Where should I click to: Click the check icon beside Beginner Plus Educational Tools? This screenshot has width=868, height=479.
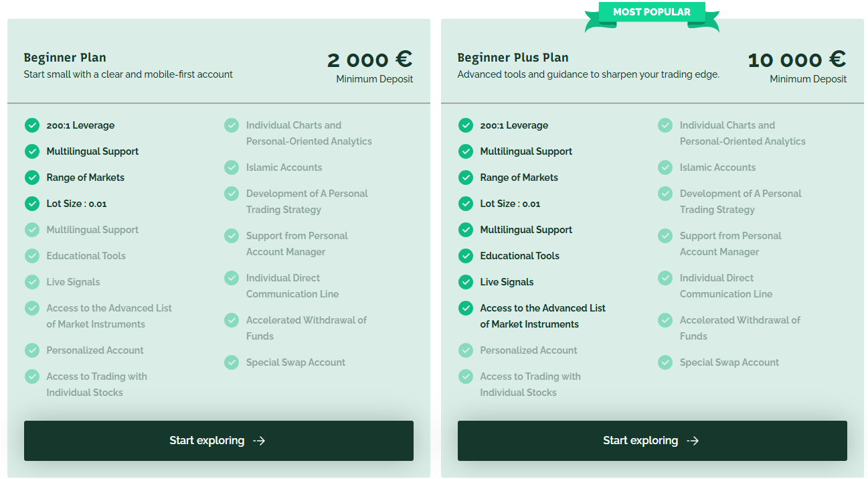[x=466, y=256]
